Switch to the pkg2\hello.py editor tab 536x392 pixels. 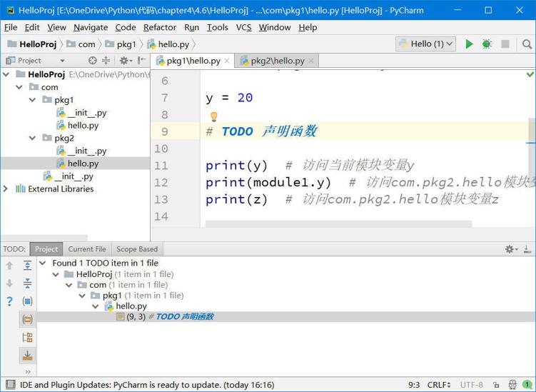click(277, 61)
